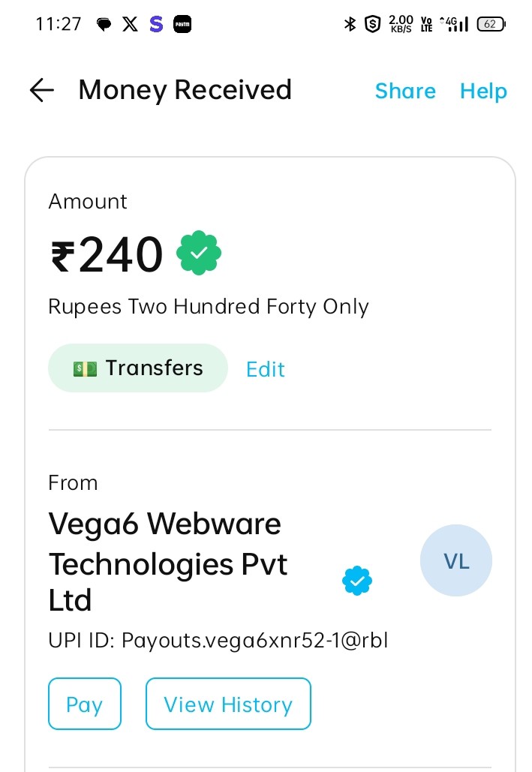532x772 pixels.
Task: Tap the cash emoji in Transfers tag
Action: coord(86,369)
